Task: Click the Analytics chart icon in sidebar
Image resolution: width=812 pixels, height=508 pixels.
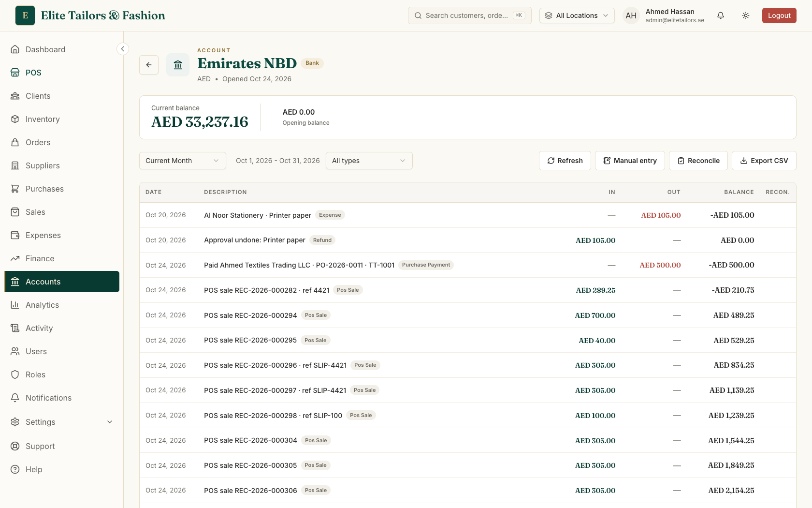Action: coord(15,305)
